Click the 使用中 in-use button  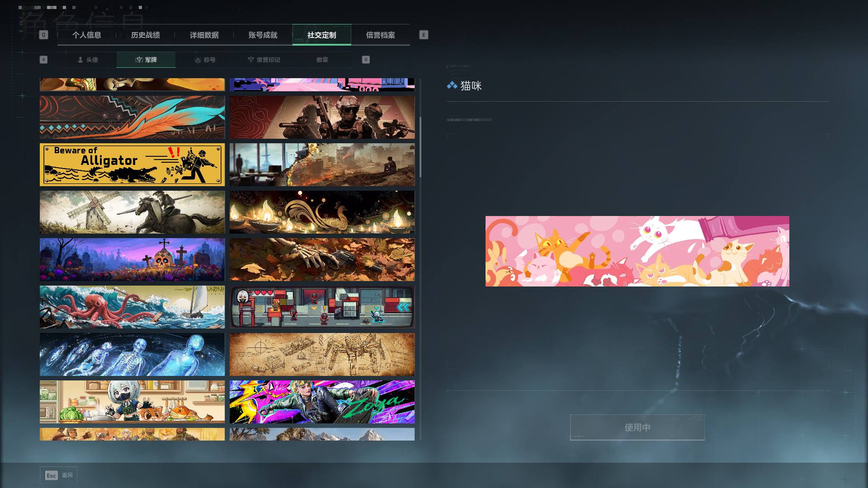point(637,427)
